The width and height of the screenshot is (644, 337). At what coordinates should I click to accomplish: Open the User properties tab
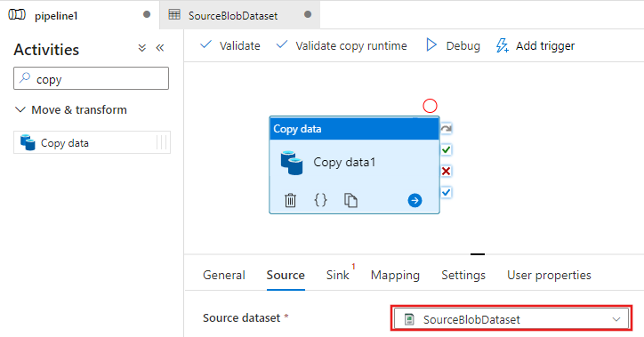(549, 275)
